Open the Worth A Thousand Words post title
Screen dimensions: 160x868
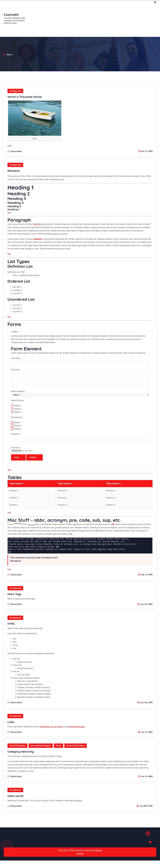point(25,97)
